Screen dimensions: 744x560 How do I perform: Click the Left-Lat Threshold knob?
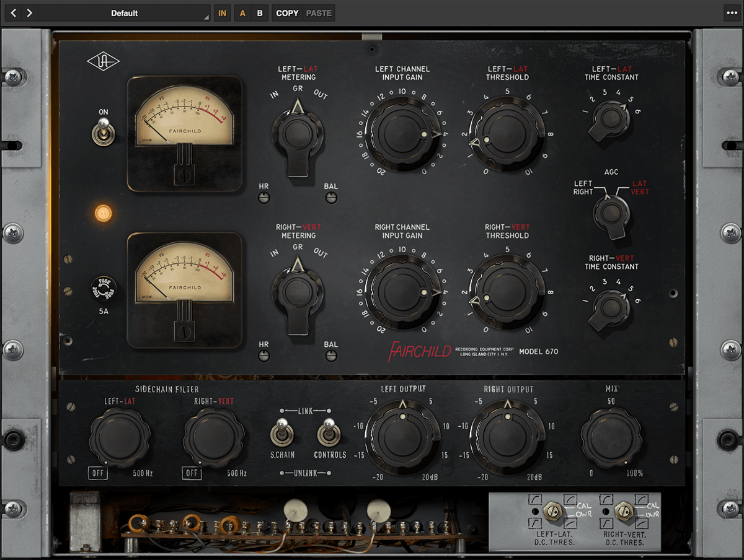pos(508,133)
